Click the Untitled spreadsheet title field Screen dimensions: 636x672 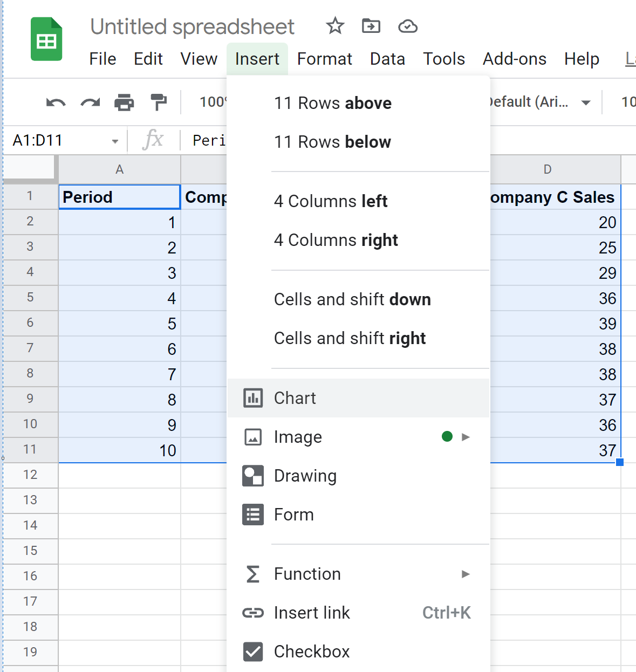[193, 26]
